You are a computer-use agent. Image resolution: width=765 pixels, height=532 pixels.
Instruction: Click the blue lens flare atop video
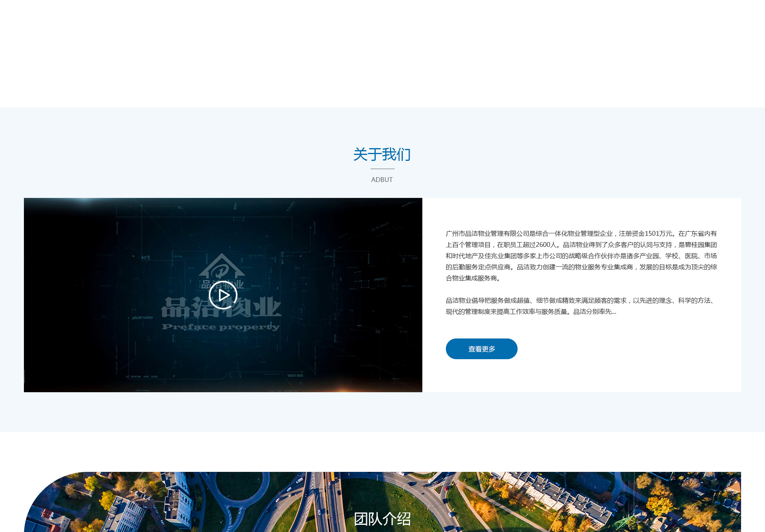pyautogui.click(x=84, y=201)
